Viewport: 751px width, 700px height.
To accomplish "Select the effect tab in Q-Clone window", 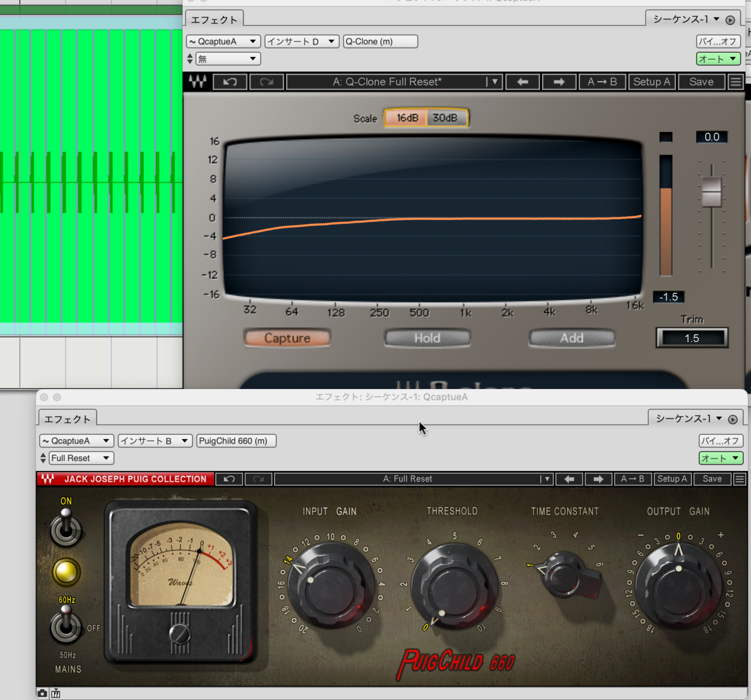I will click(214, 20).
